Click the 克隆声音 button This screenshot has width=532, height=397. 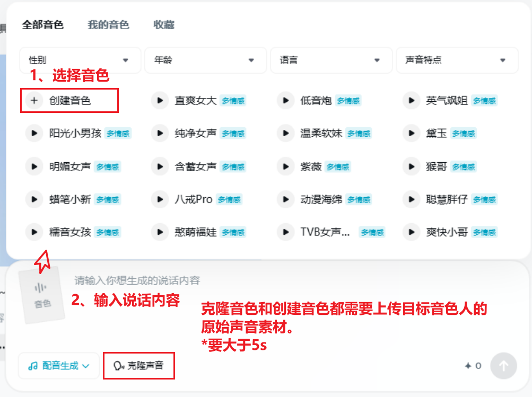click(x=138, y=366)
